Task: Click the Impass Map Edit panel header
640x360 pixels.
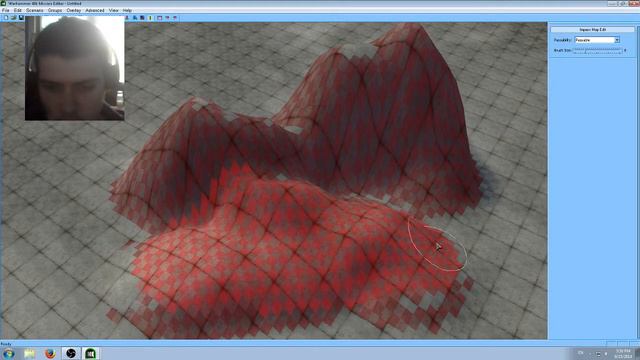Action: [x=593, y=30]
